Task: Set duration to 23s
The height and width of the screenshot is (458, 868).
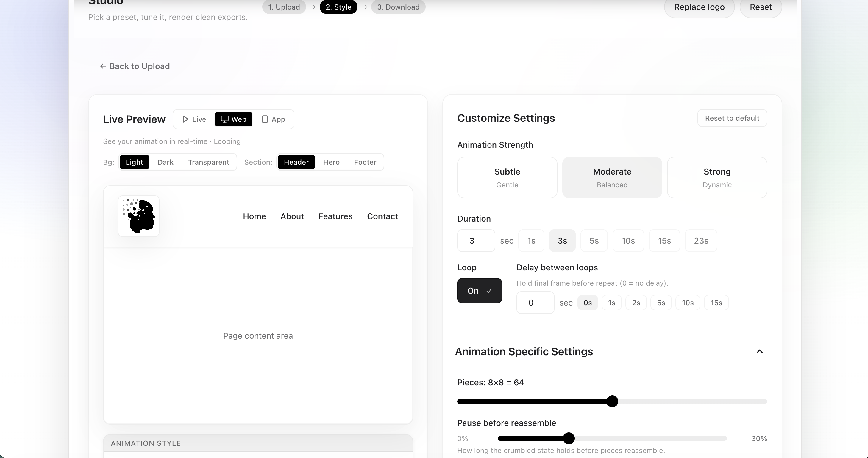Action: (x=700, y=240)
